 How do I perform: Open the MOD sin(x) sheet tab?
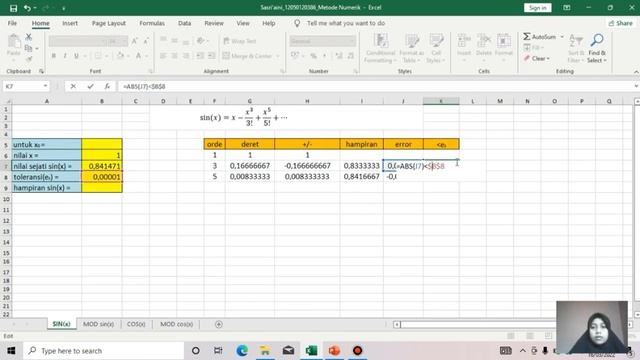(98, 324)
